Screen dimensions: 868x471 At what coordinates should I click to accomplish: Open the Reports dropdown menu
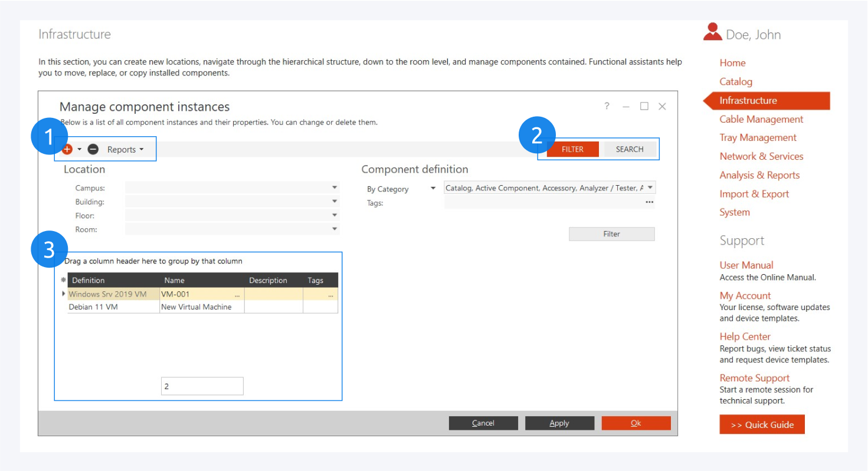(x=125, y=150)
